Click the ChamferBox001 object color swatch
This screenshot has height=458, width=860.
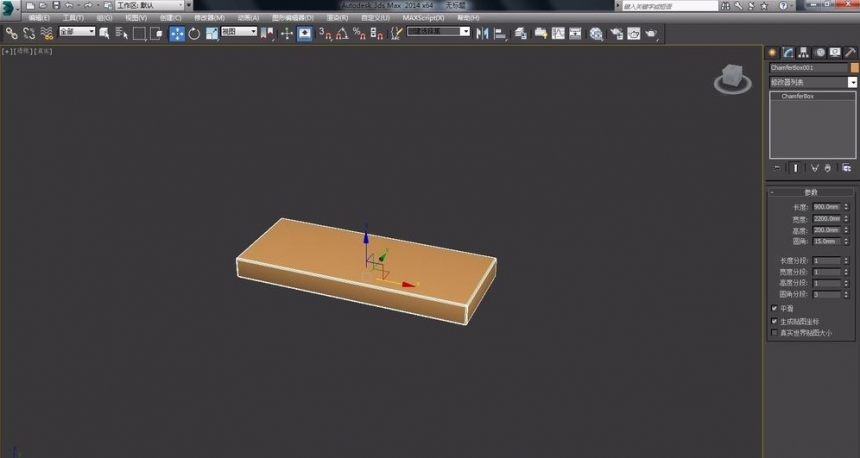(854, 68)
